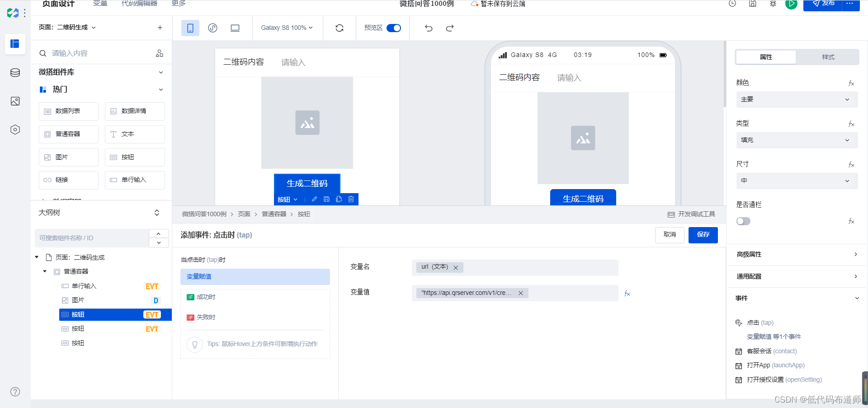This screenshot has height=408, width=868.
Task: Open the 变量 top menu
Action: coord(100,4)
